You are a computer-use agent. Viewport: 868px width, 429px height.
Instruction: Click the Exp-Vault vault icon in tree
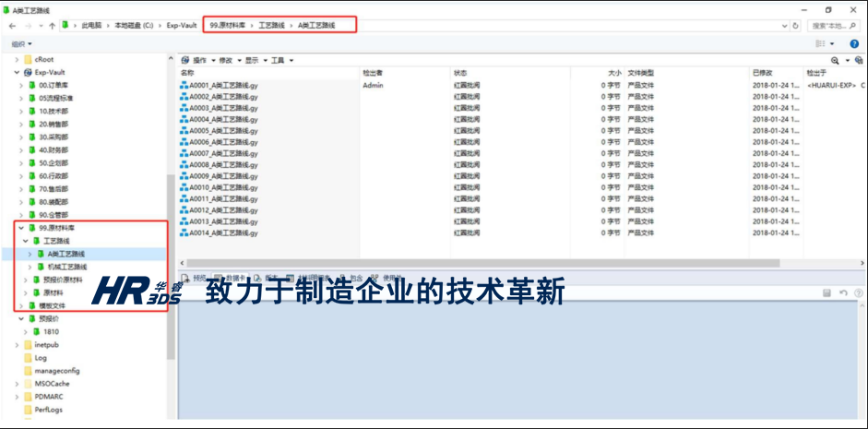[x=29, y=72]
